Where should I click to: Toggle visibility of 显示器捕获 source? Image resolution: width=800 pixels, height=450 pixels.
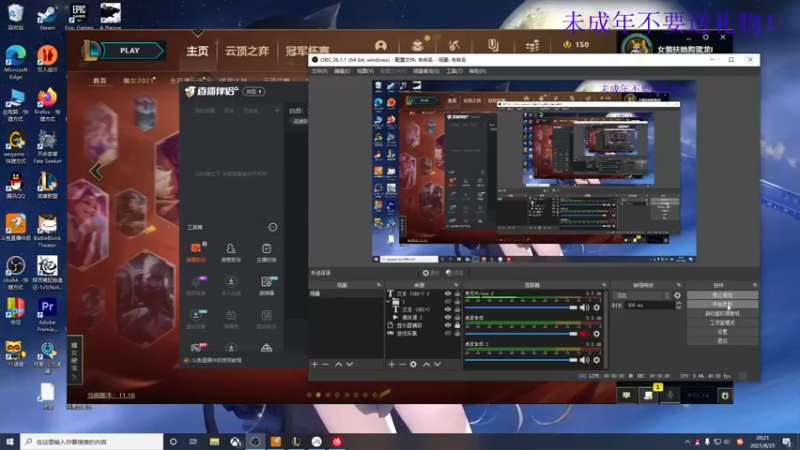(447, 325)
